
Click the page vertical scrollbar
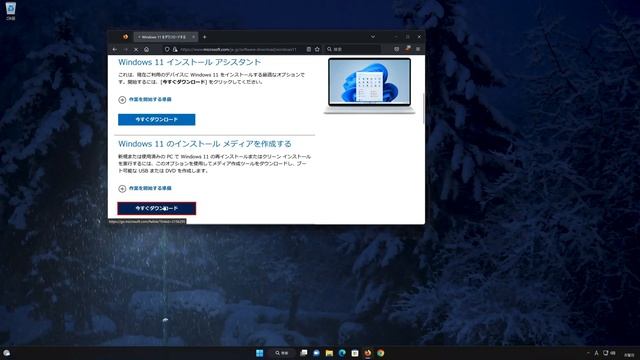tap(423, 108)
